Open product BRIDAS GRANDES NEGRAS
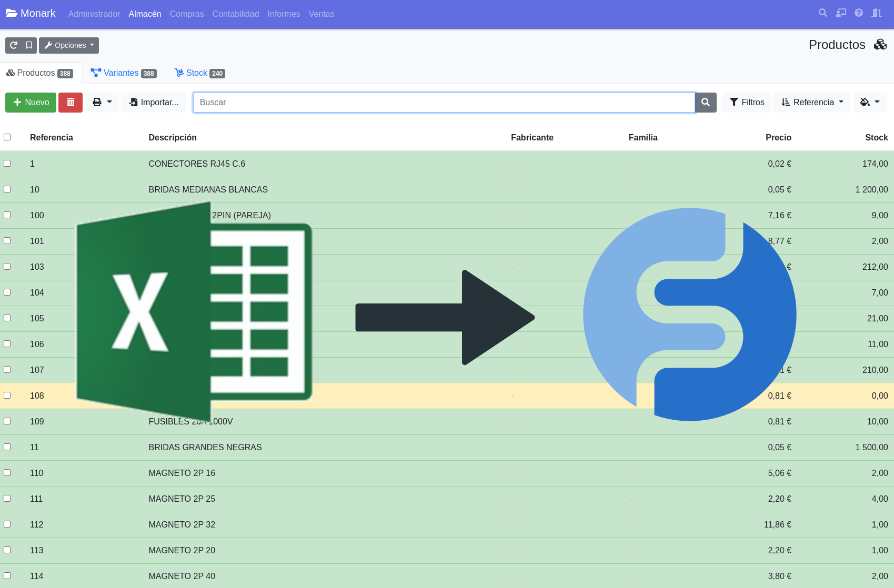 click(205, 447)
